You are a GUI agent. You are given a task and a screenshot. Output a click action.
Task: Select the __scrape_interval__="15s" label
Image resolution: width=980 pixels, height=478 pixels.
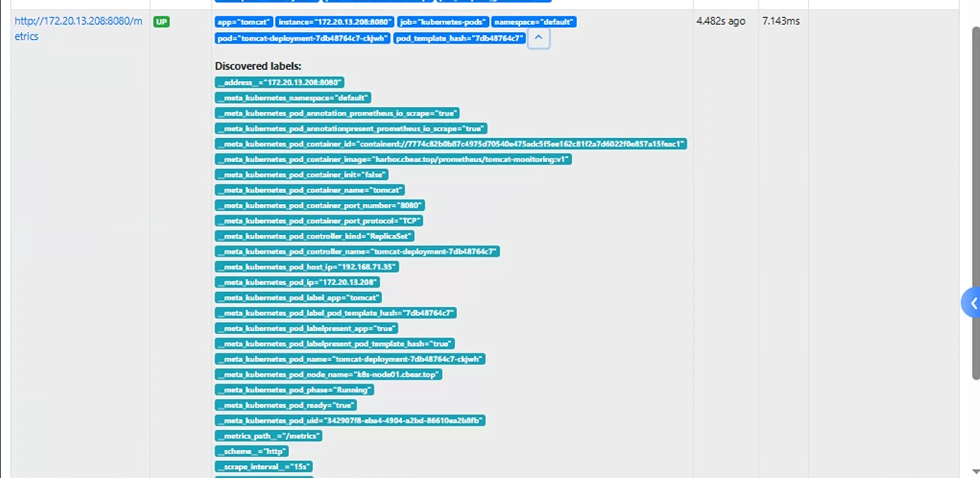(x=263, y=467)
